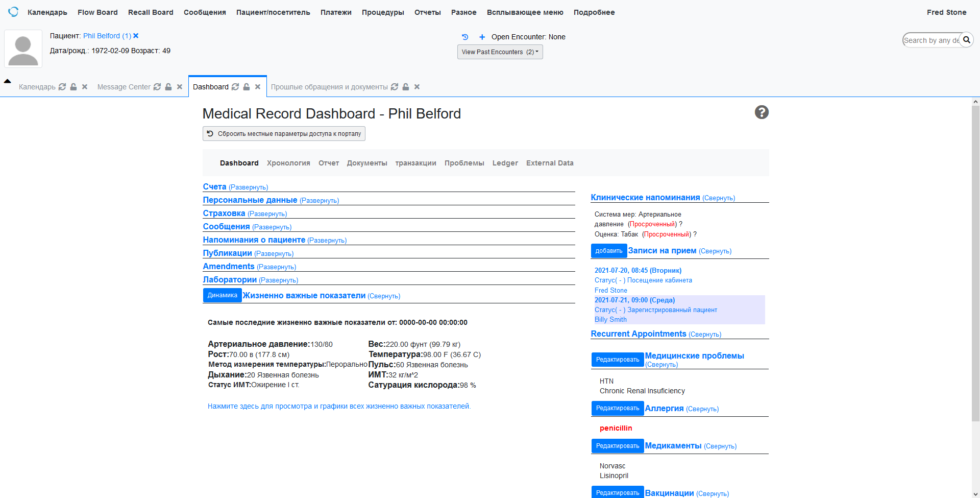Click the page vertical scrollbar

tap(975, 255)
